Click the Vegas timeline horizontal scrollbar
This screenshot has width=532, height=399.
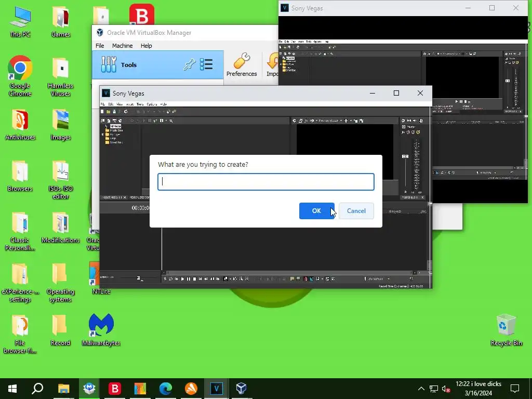coord(290,272)
